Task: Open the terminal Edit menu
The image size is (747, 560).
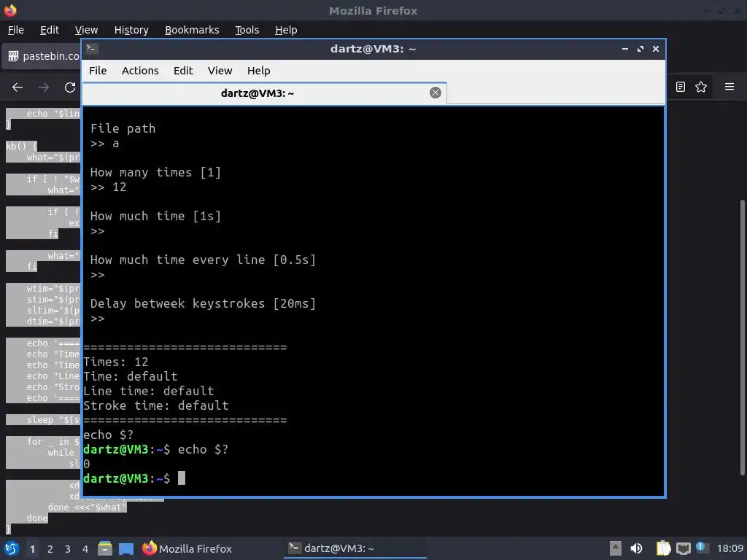Action: 183,71
